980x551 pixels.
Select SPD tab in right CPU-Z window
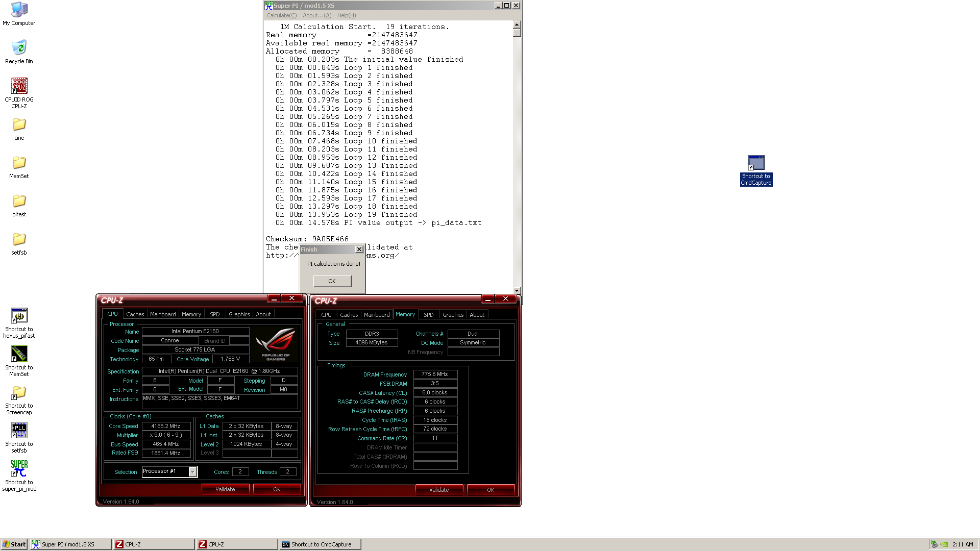point(429,315)
